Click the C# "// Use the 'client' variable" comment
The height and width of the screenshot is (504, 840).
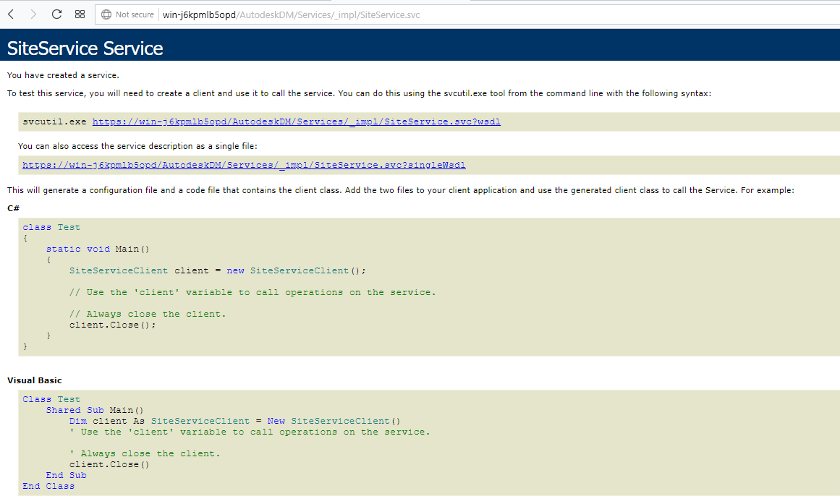(x=253, y=292)
